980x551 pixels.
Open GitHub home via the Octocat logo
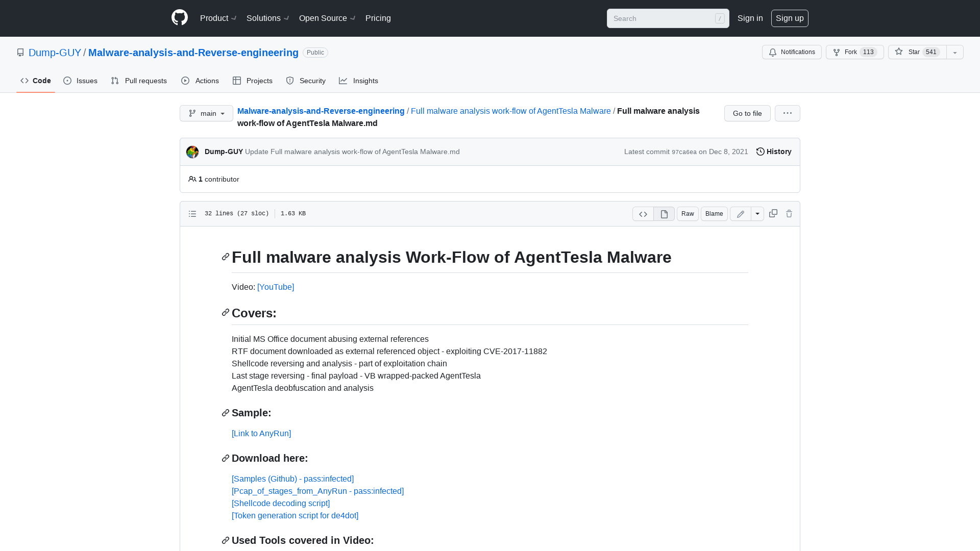click(180, 18)
